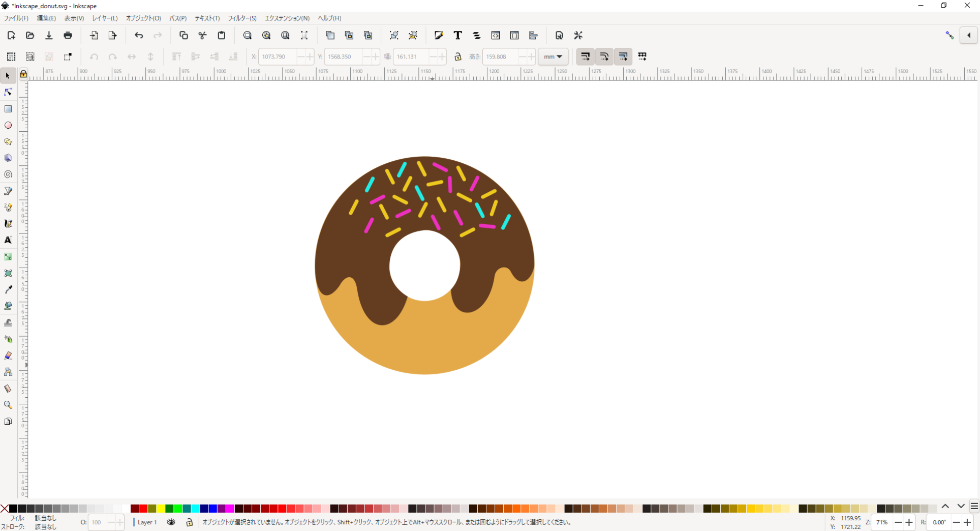Select the Rectangle tool
980x531 pixels.
(x=8, y=109)
